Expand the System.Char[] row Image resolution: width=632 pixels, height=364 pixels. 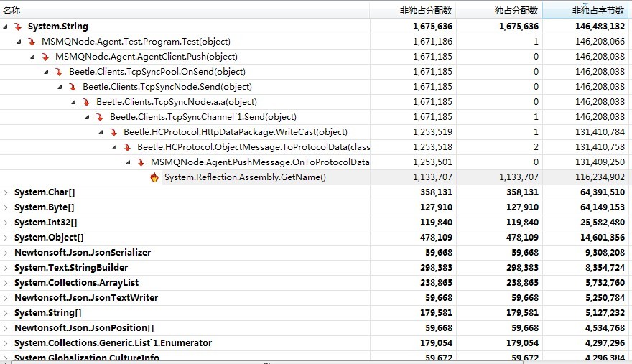5,192
